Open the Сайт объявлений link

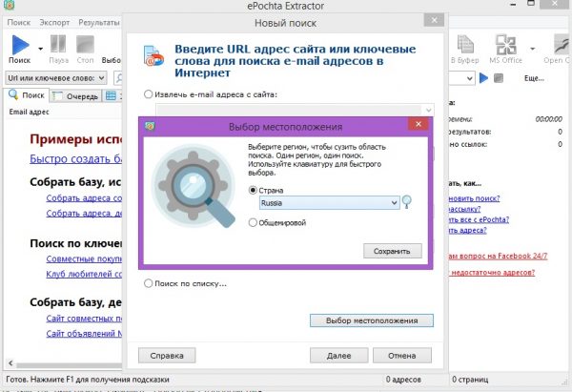(84, 334)
